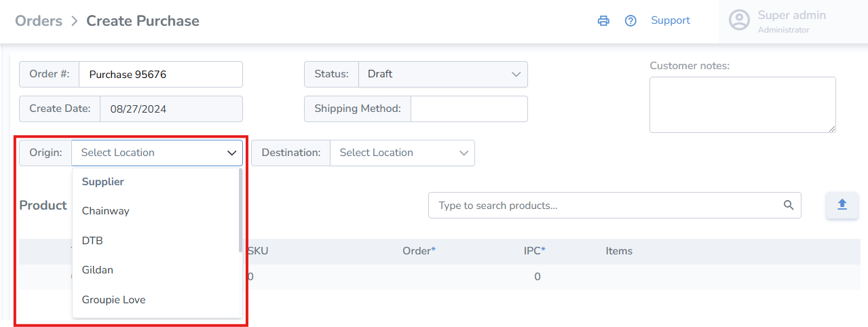Screen dimensions: 868x327
Task: Choose DTB as the origin supplier
Action: coord(92,240)
